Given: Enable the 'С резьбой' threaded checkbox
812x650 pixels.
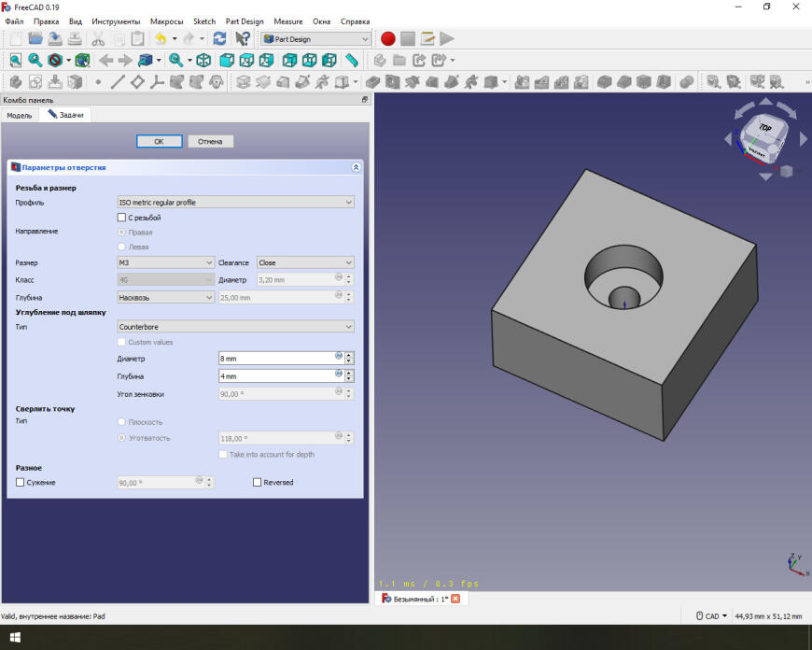Looking at the screenshot, I should (x=121, y=218).
